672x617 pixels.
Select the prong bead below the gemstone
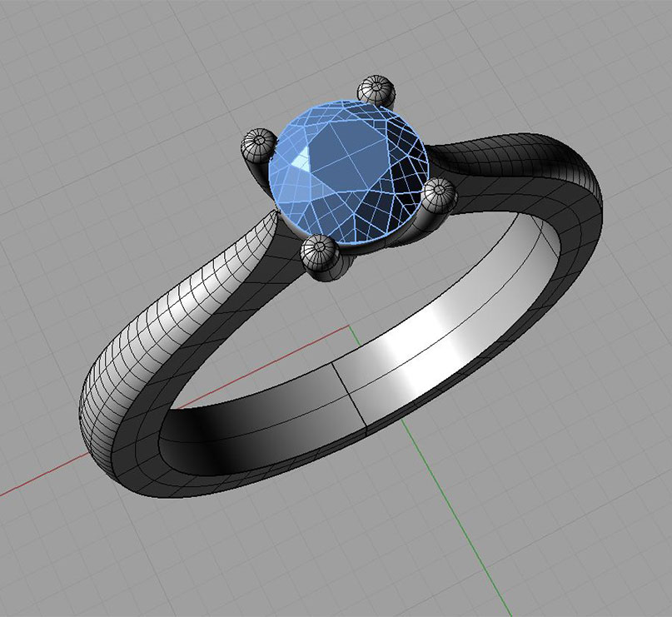320,251
